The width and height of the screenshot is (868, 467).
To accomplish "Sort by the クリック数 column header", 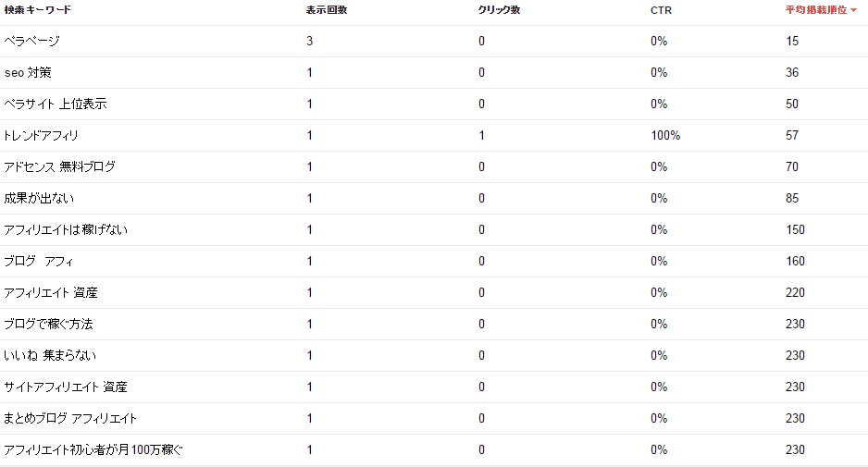I will click(x=501, y=9).
